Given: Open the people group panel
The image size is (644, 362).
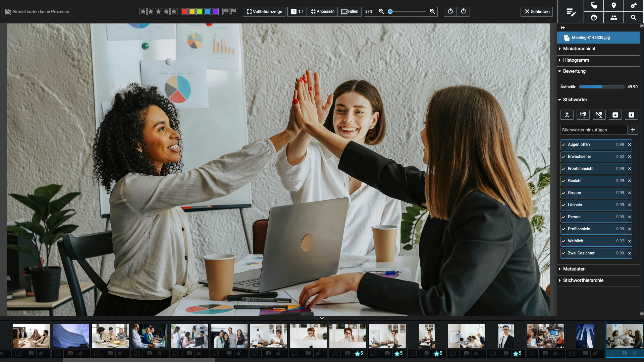Looking at the screenshot, I should tap(613, 17).
